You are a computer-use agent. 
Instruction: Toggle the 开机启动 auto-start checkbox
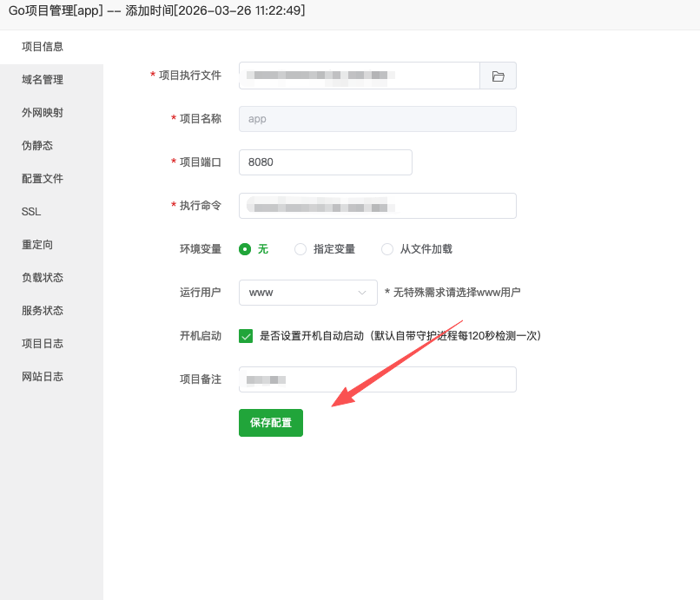click(246, 336)
